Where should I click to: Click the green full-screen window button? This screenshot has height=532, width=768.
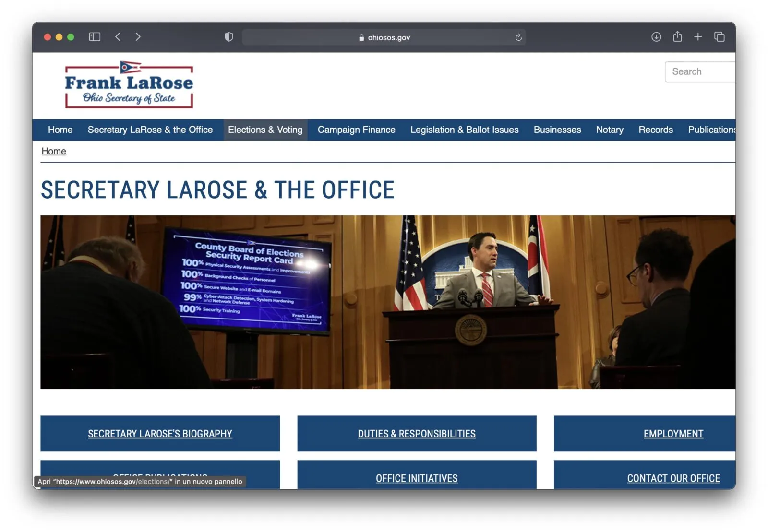tap(71, 37)
